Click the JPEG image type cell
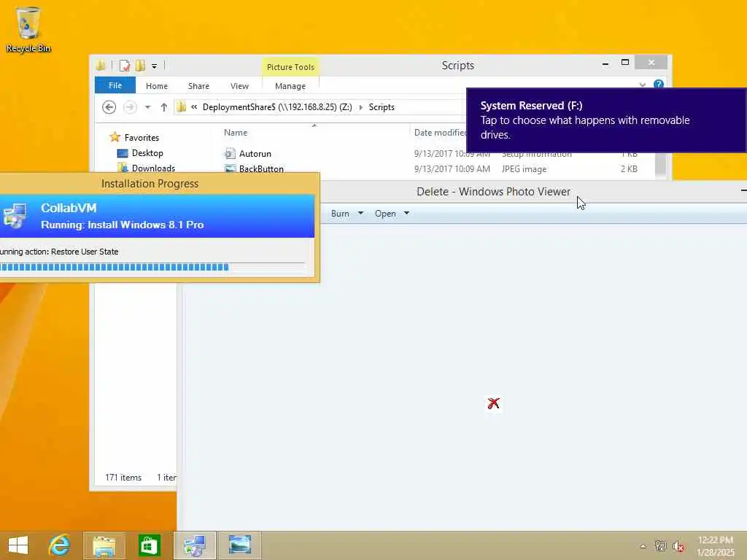This screenshot has height=560, width=747. pyautogui.click(x=524, y=169)
